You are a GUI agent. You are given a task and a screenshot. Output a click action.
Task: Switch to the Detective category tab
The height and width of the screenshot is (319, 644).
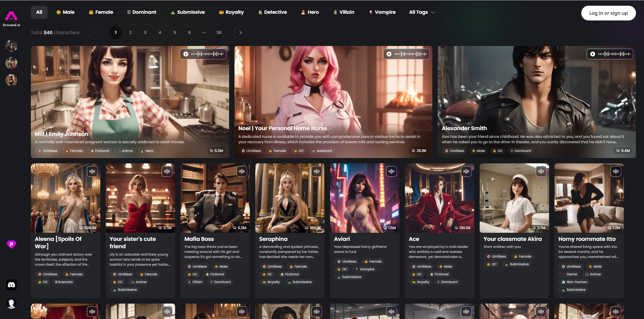272,12
